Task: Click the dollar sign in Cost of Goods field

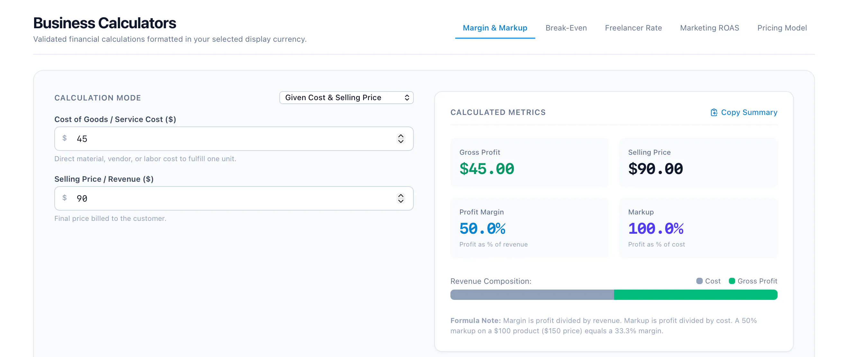Action: tap(64, 138)
